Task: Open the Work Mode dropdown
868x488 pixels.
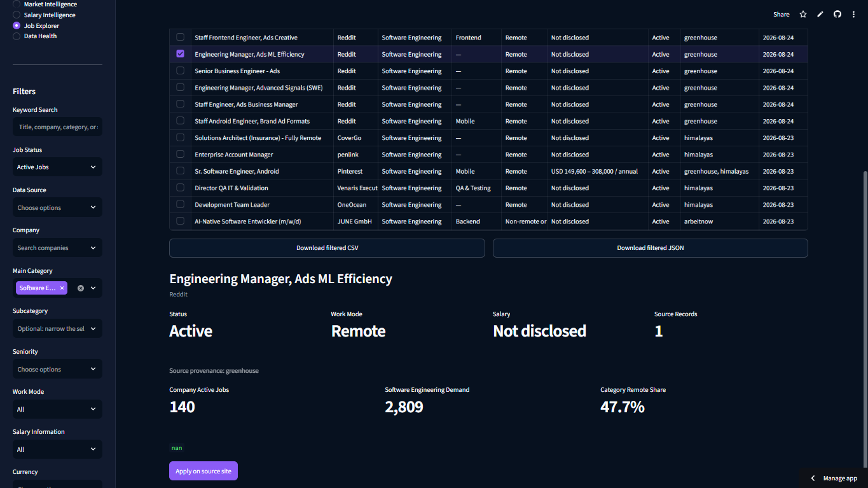Action: [x=57, y=409]
